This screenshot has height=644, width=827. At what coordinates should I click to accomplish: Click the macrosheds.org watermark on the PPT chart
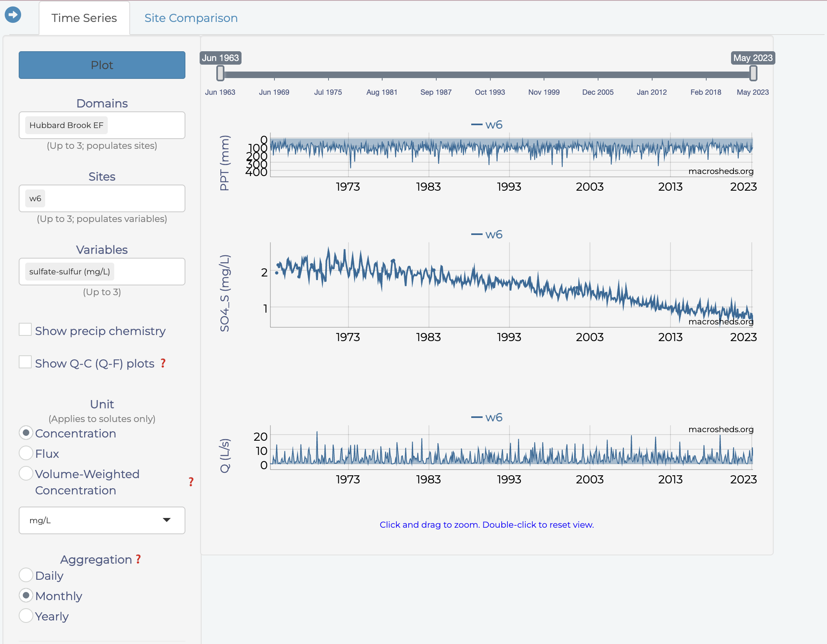721,171
